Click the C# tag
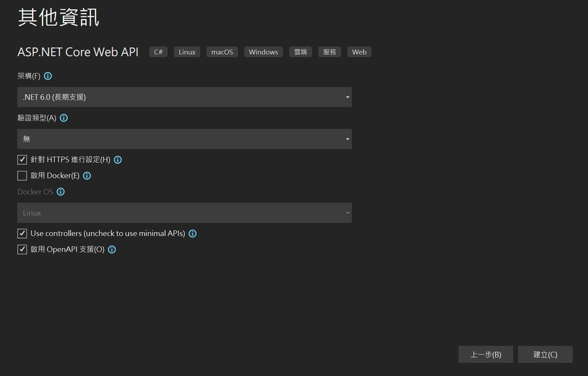588x376 pixels. point(158,52)
